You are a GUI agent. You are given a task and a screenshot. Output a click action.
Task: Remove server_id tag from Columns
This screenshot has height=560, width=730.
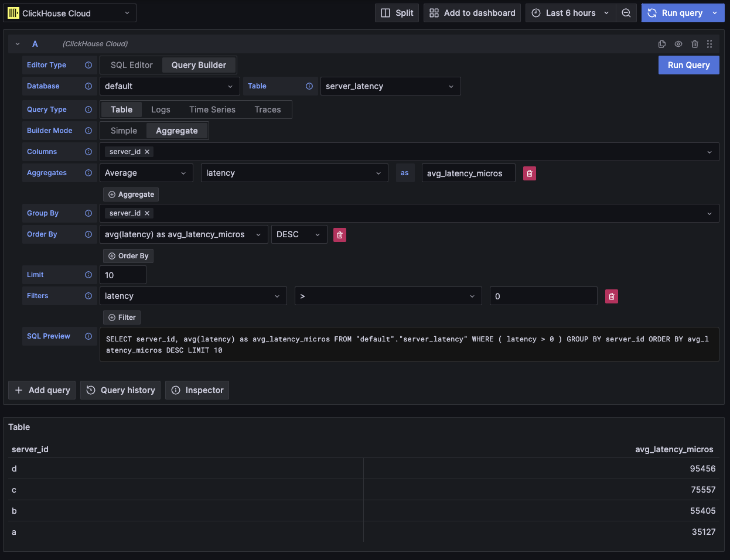tap(147, 152)
